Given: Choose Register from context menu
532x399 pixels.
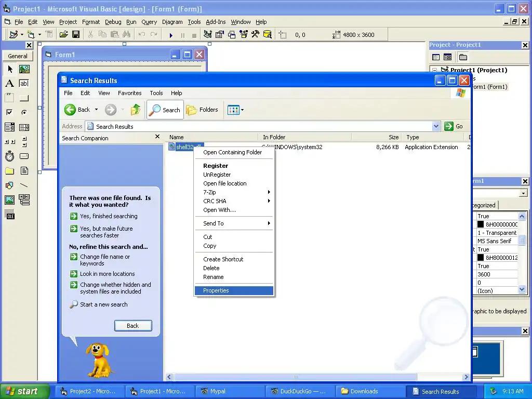Looking at the screenshot, I should click(234, 166).
